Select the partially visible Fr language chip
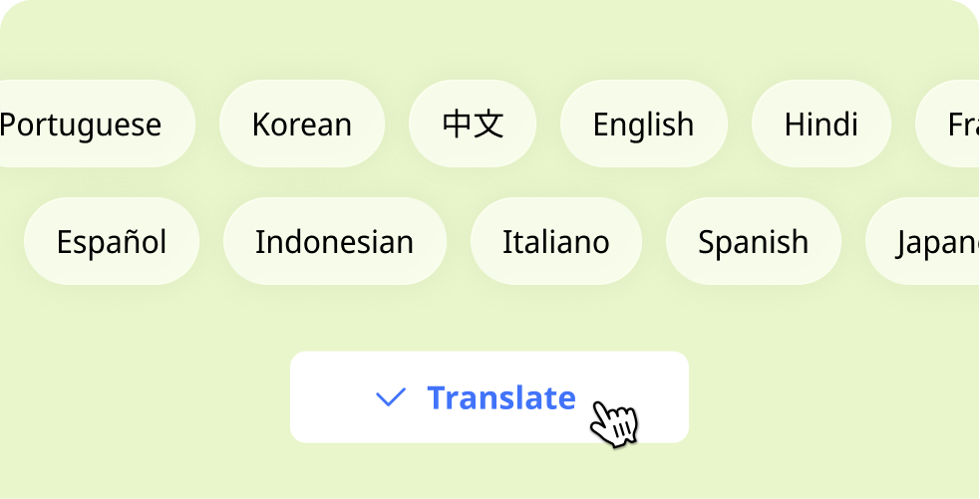The width and height of the screenshot is (980, 499). pyautogui.click(x=952, y=125)
